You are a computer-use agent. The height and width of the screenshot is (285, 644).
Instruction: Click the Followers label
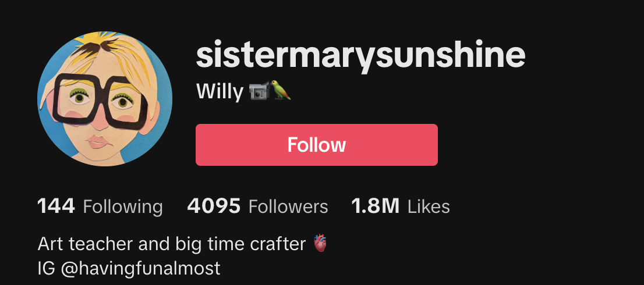(288, 206)
